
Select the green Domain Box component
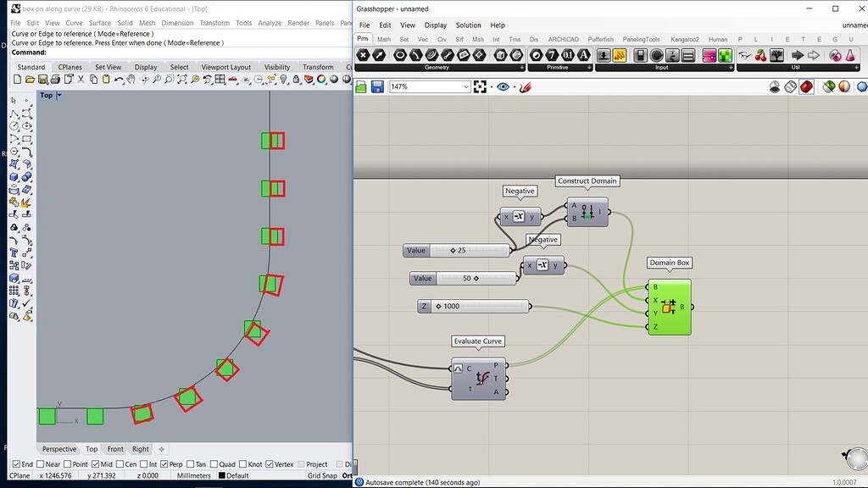tap(670, 307)
